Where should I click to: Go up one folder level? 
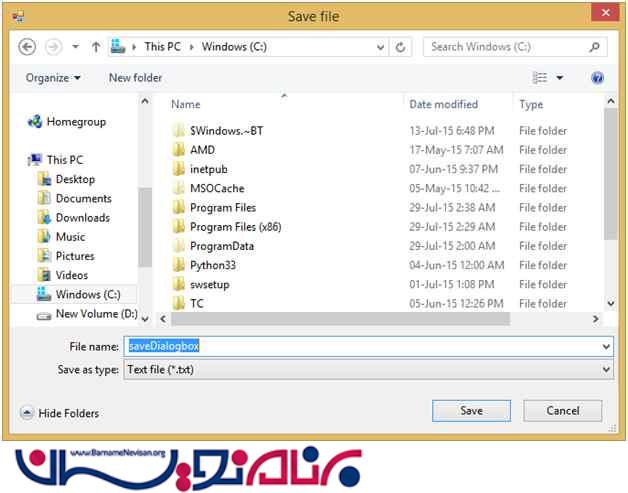point(96,47)
